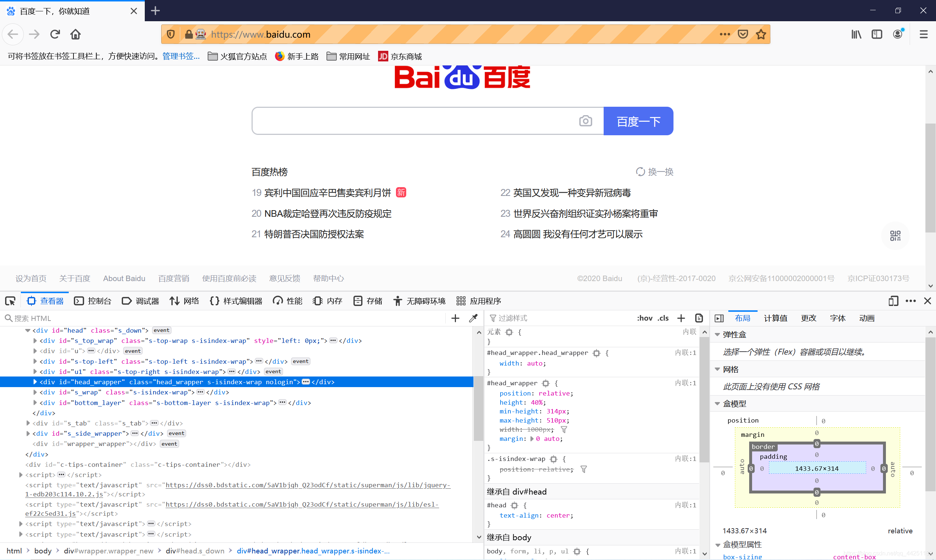Open the Firefox account avatar icon
This screenshot has width=936, height=560.
tap(898, 34)
